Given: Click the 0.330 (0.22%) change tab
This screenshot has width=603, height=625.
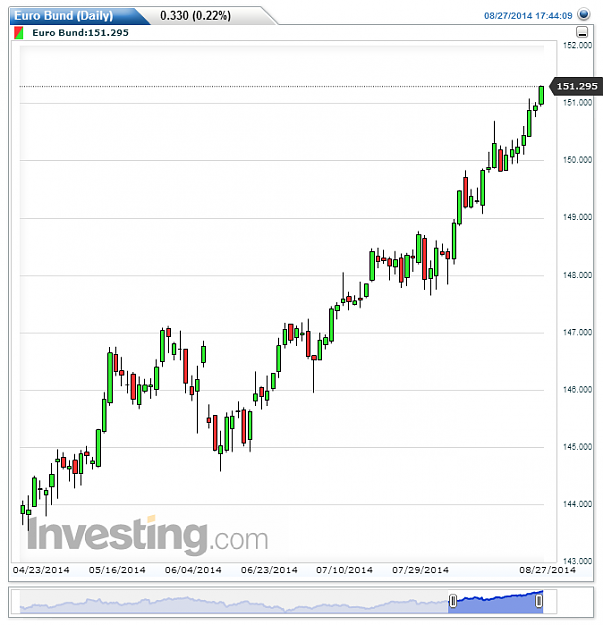Looking at the screenshot, I should coord(195,16).
